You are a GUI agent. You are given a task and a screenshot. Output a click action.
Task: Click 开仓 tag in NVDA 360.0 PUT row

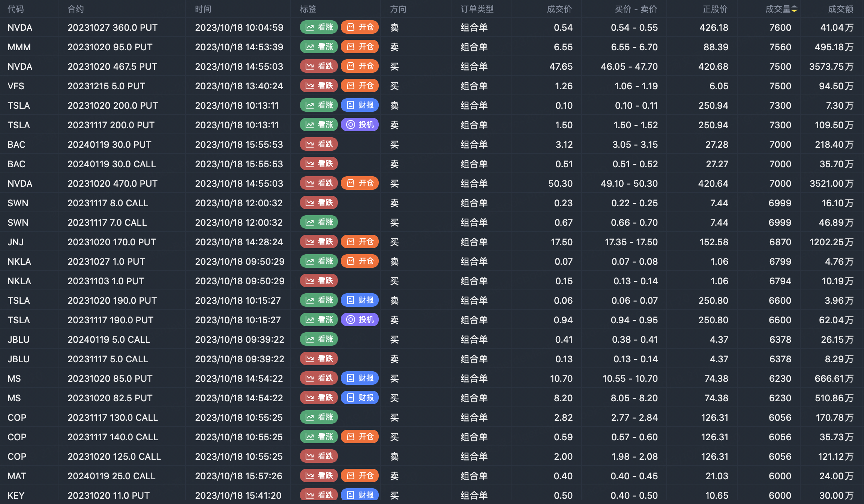[360, 27]
